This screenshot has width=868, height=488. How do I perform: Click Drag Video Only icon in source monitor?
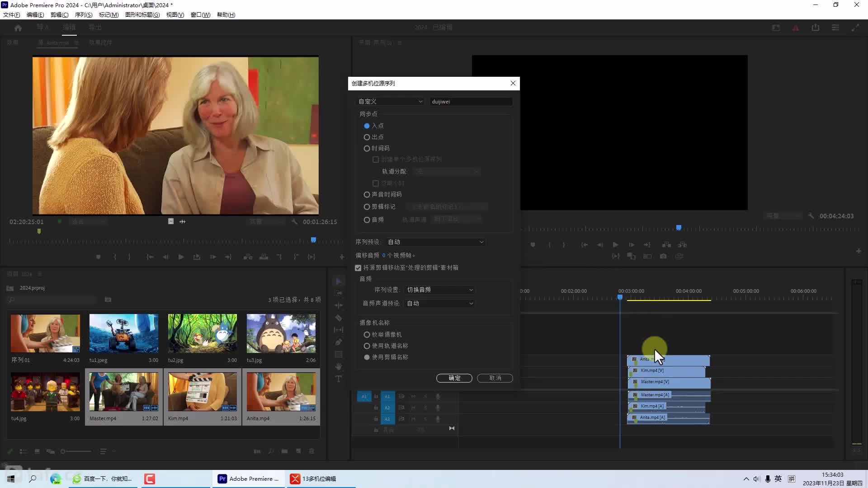coord(171,221)
